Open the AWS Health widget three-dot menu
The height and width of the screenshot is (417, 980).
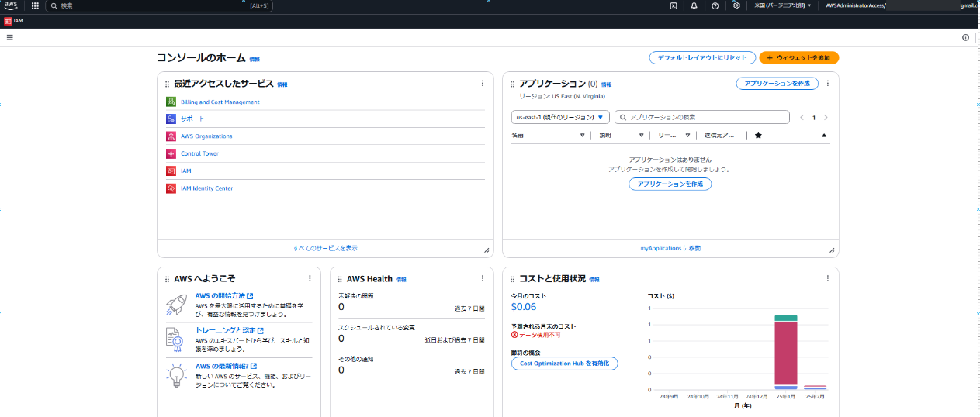pyautogui.click(x=482, y=278)
